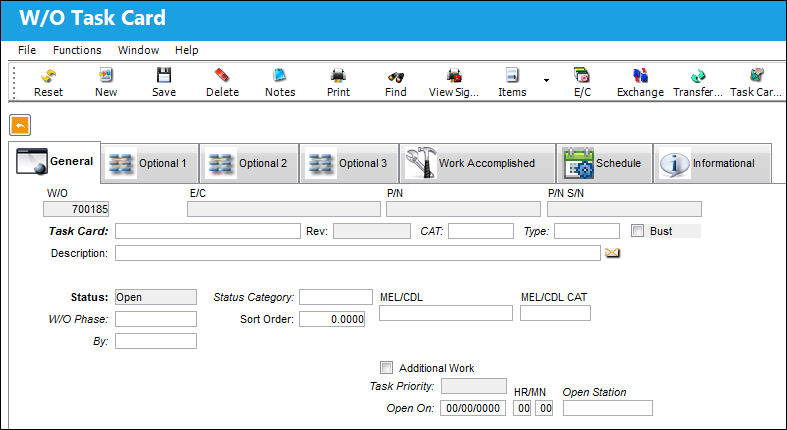Click the Find binoculars icon
This screenshot has height=430, width=787.
(x=396, y=77)
